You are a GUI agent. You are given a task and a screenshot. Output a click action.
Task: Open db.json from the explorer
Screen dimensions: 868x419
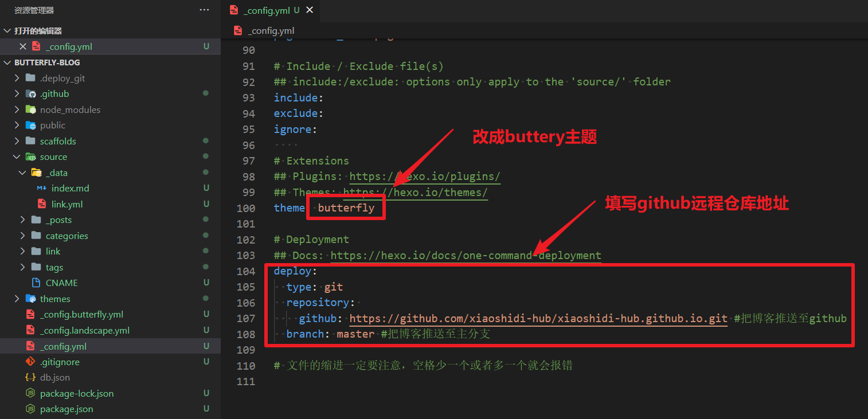(55, 377)
